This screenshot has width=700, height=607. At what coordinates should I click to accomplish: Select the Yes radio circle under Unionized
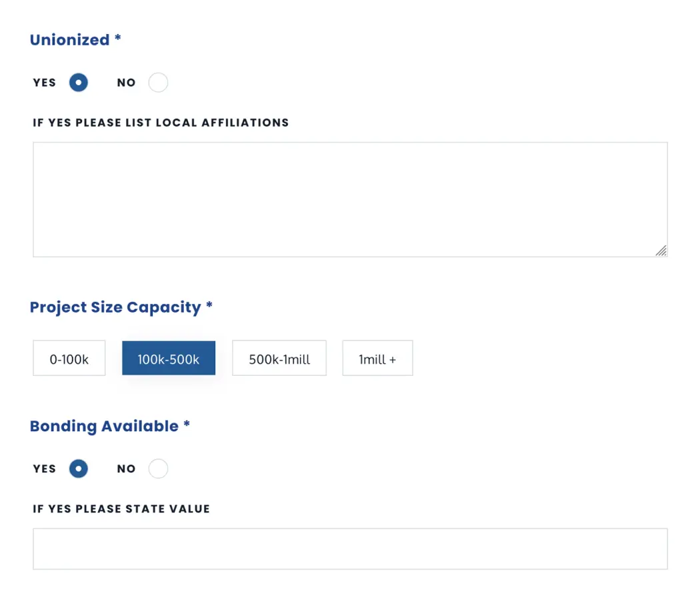point(79,83)
